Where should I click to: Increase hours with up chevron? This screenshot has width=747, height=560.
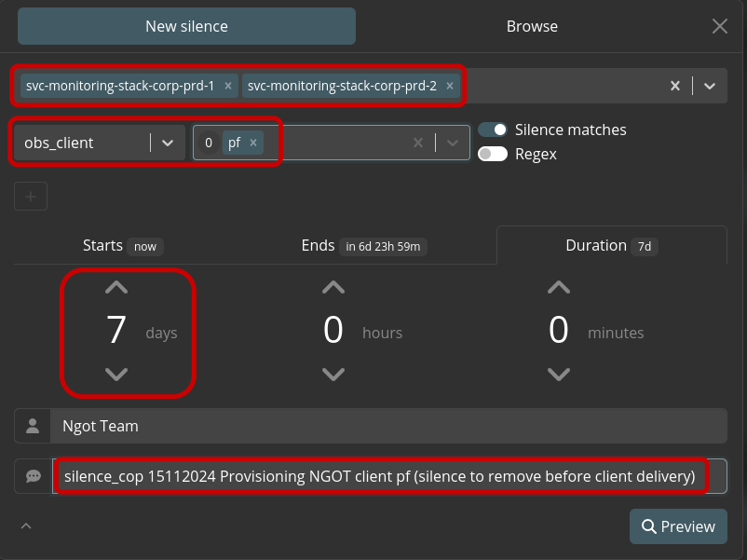tap(333, 287)
